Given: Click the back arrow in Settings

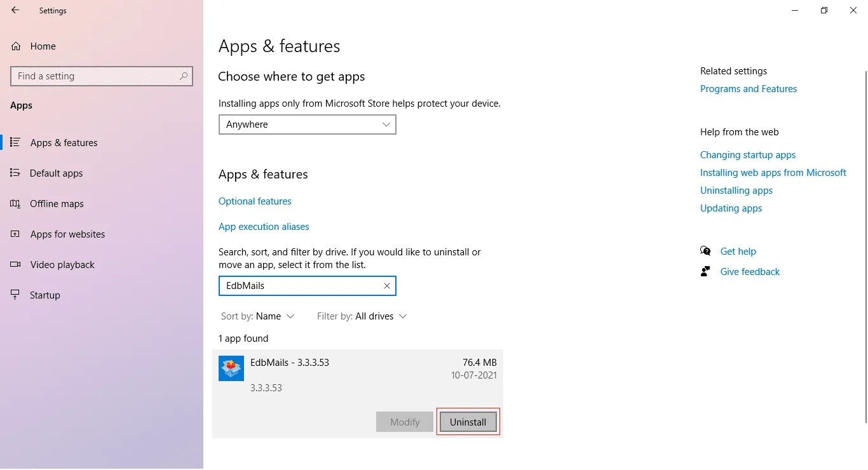Looking at the screenshot, I should pos(15,10).
